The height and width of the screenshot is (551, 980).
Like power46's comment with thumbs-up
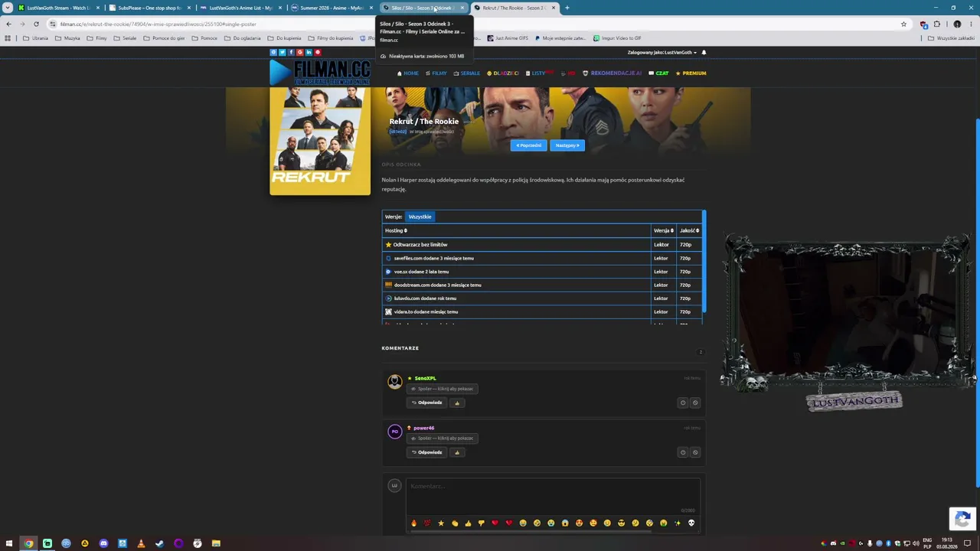[x=457, y=452]
